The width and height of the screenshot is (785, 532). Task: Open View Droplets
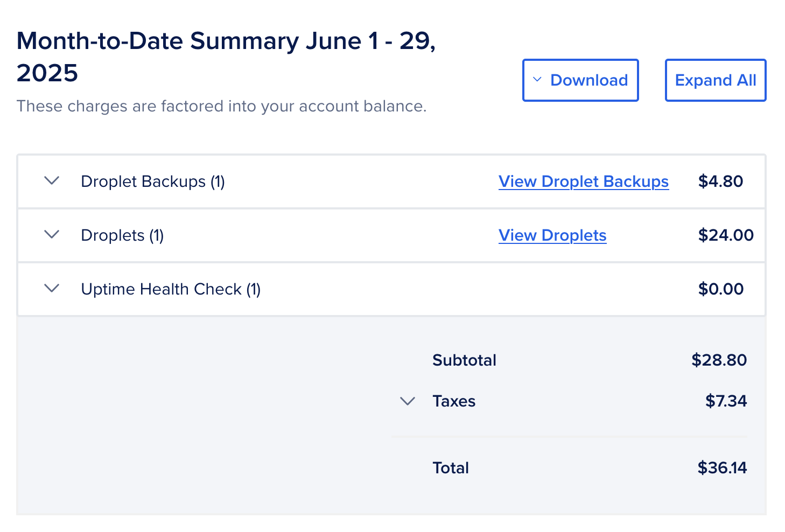pos(552,235)
